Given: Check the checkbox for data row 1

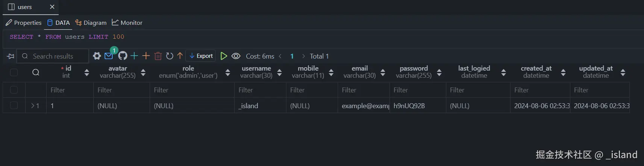Looking at the screenshot, I should pos(14,106).
